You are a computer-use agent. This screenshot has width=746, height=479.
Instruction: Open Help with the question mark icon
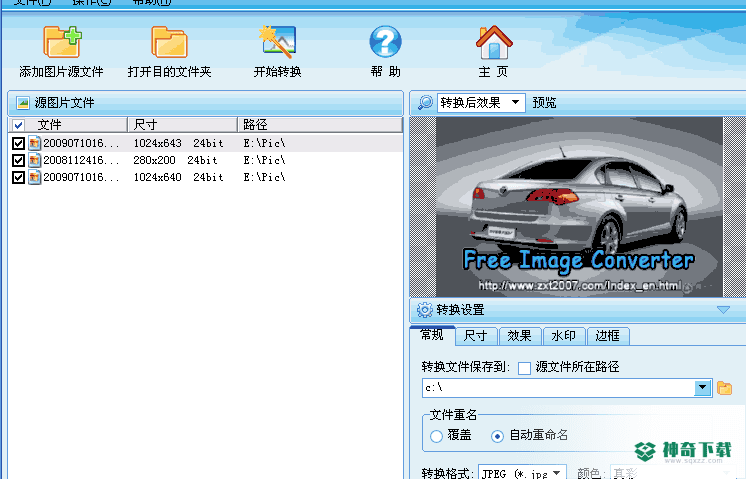tap(385, 42)
